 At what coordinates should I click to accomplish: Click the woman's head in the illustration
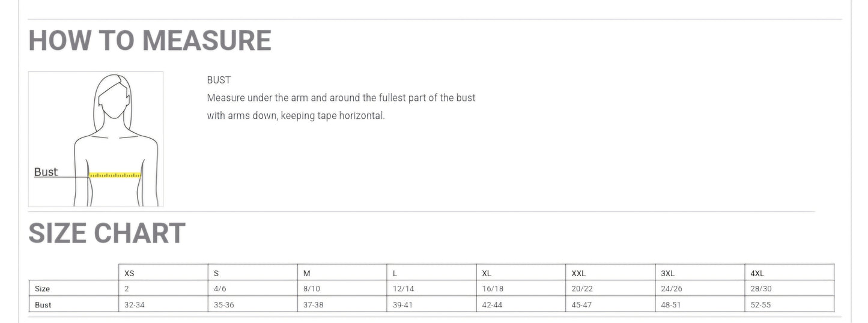[x=115, y=100]
